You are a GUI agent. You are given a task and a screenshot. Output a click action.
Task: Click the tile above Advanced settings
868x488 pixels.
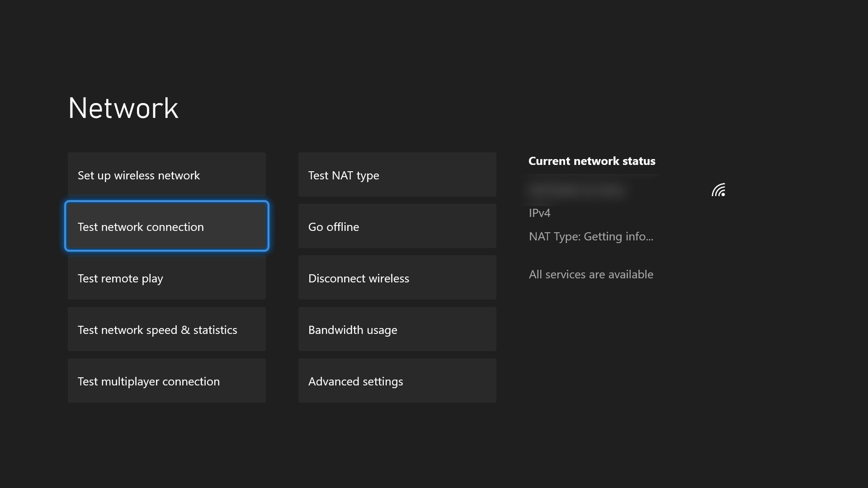coord(396,329)
